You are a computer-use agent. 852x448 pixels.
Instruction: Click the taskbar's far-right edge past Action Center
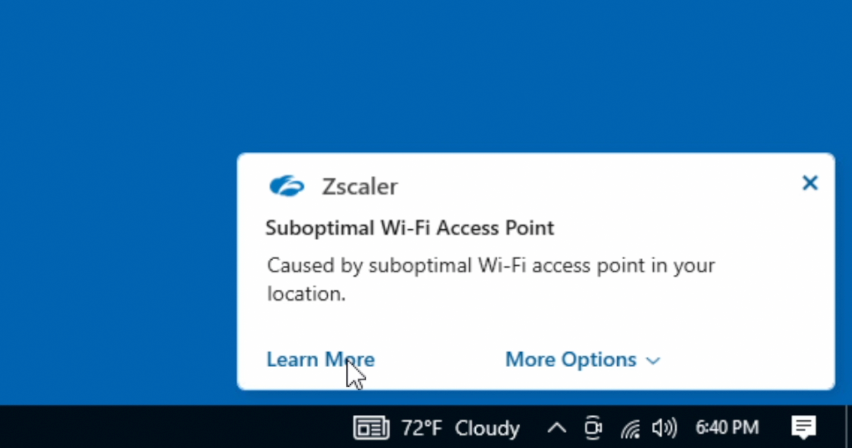point(846,428)
